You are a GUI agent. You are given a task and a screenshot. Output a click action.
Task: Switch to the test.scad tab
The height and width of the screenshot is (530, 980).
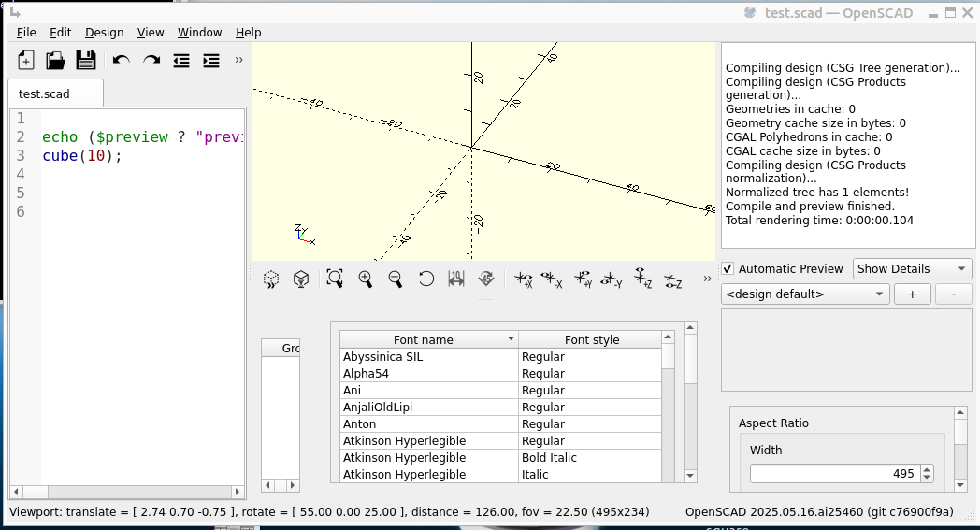(45, 93)
